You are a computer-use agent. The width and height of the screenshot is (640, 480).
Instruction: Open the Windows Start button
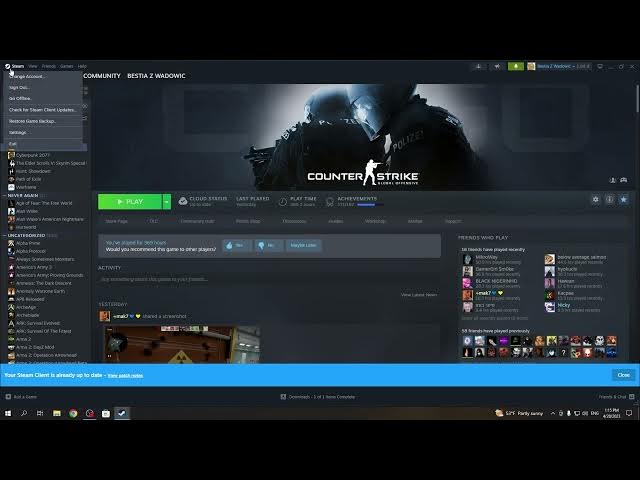click(8, 413)
